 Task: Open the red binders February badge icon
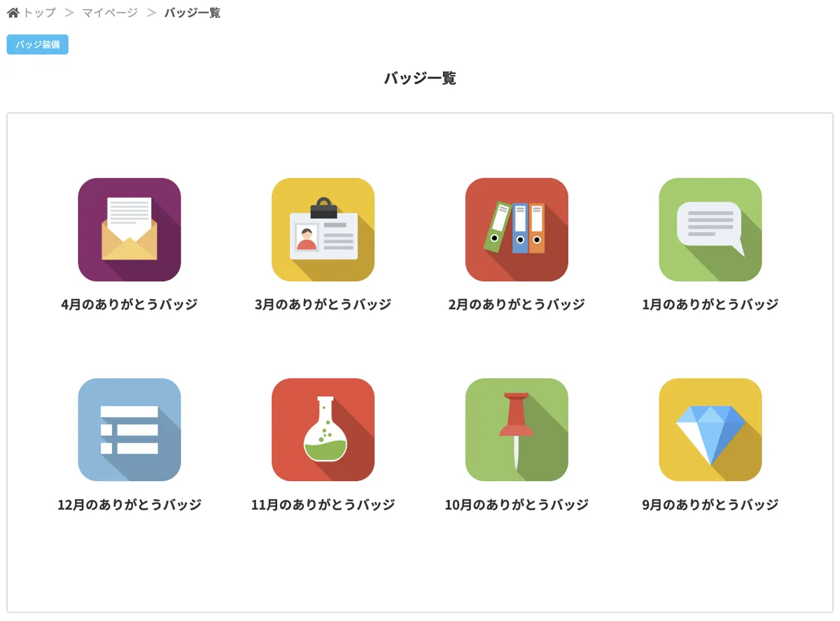pyautogui.click(x=517, y=230)
